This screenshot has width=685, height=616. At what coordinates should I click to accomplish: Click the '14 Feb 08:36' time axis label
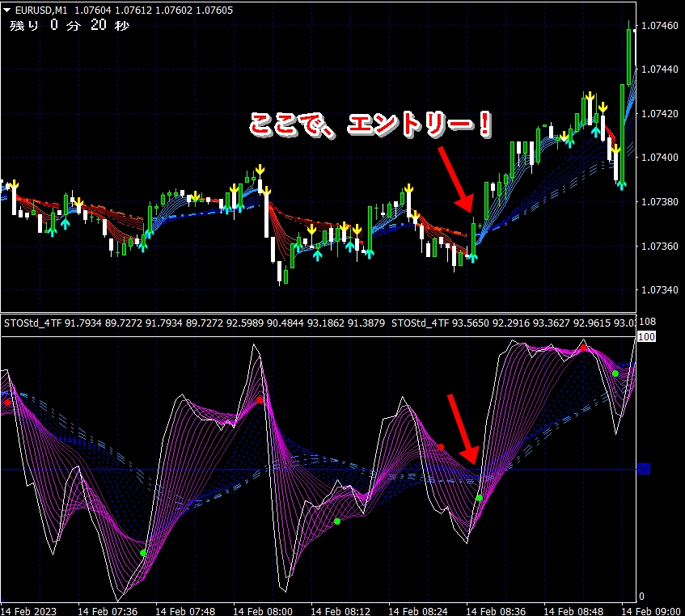click(496, 611)
